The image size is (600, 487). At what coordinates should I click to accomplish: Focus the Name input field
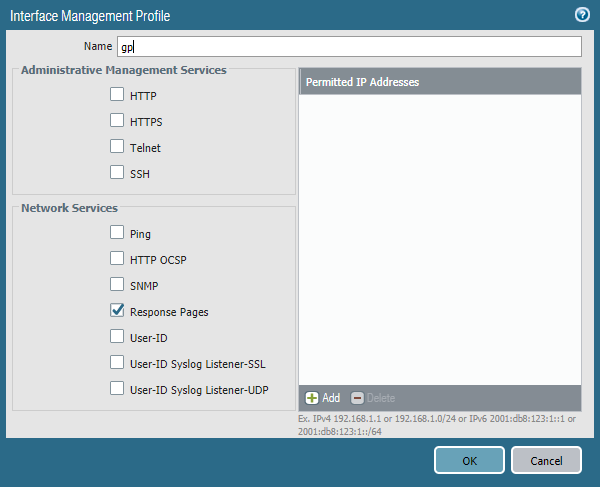coord(348,47)
